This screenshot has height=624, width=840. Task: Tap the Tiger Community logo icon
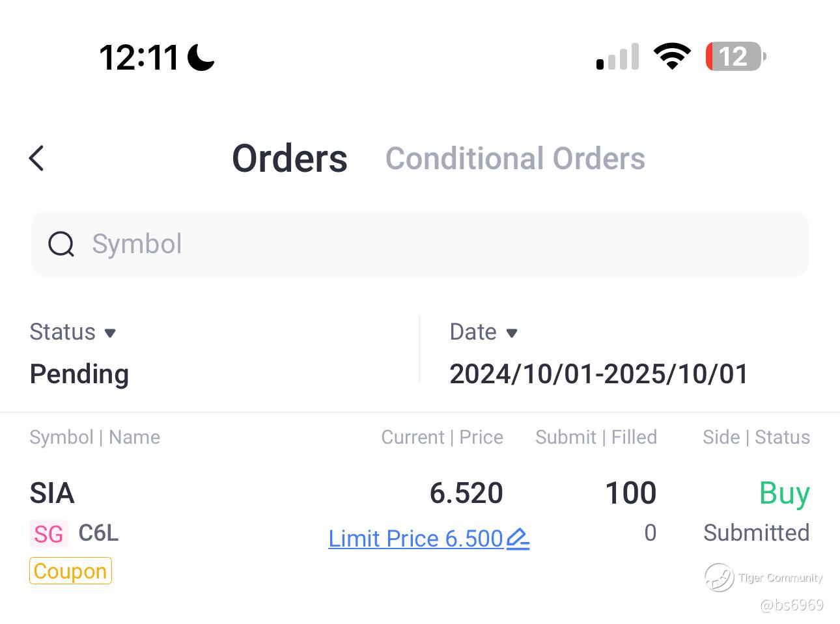point(719,577)
